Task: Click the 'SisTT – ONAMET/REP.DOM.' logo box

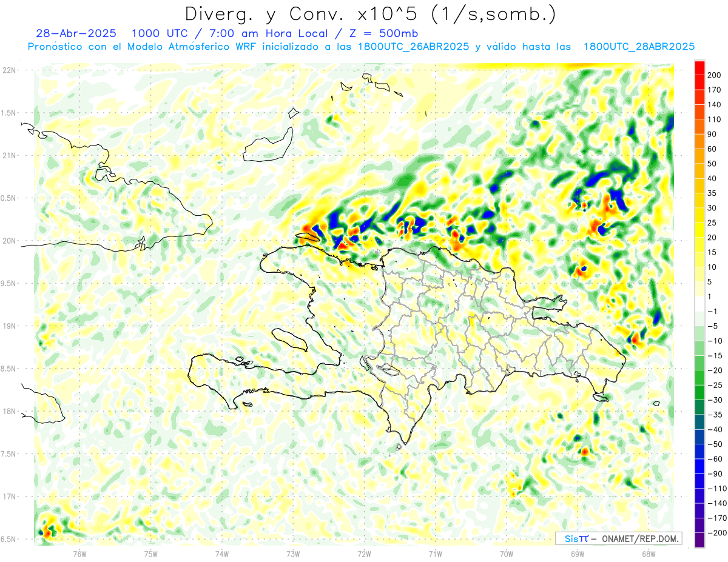Action: point(619,538)
